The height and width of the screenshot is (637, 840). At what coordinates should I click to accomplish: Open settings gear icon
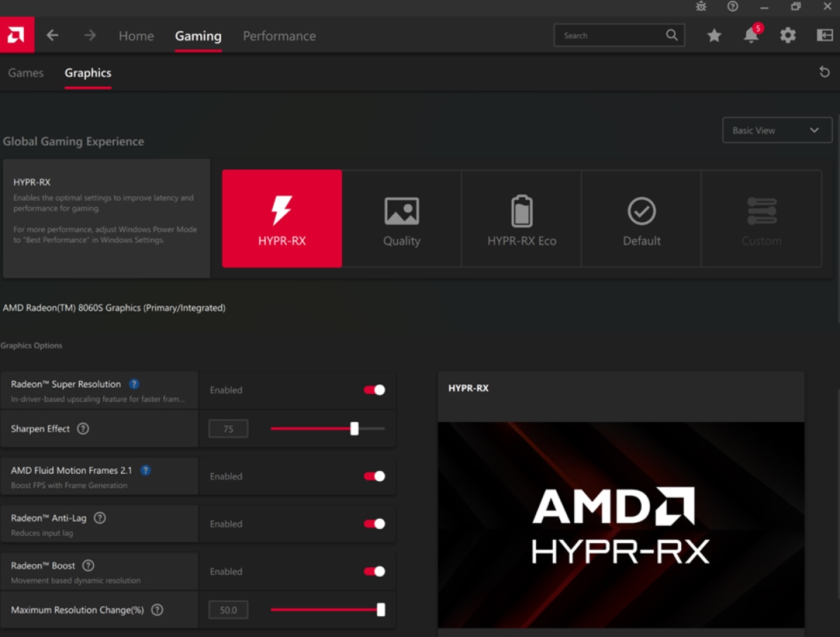(788, 35)
